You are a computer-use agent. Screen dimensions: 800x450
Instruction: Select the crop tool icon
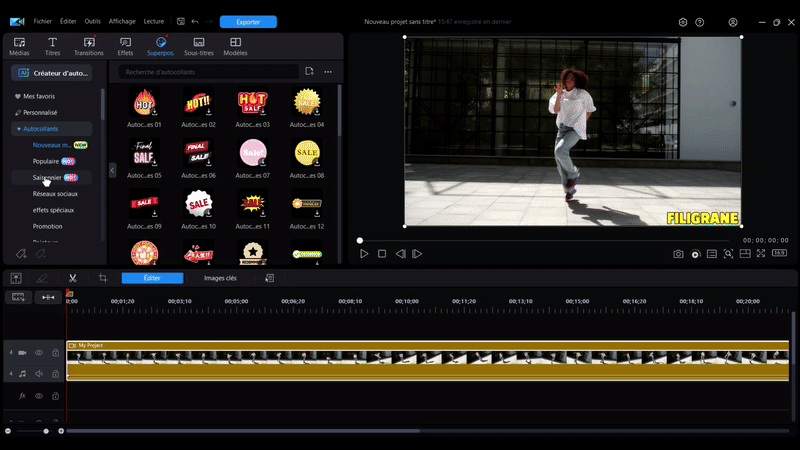(103, 278)
